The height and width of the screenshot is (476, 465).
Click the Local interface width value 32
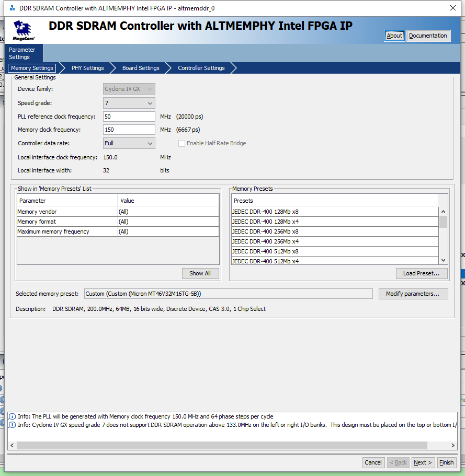[106, 170]
